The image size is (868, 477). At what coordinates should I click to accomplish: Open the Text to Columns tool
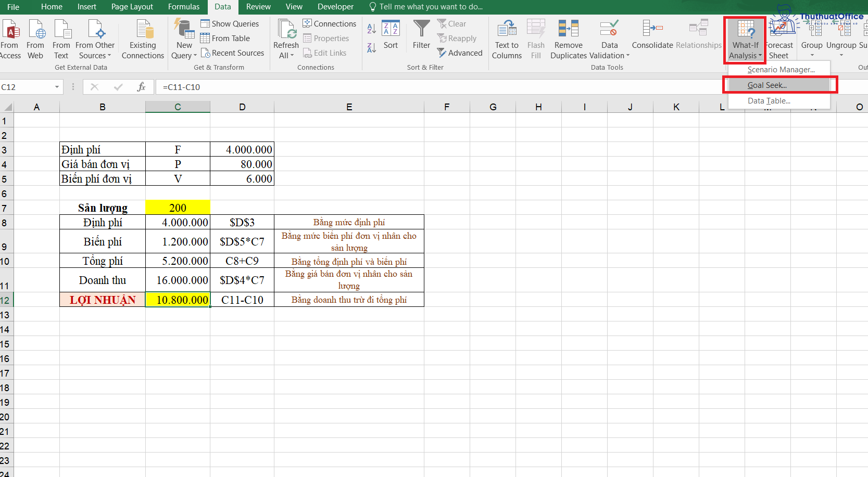point(506,39)
